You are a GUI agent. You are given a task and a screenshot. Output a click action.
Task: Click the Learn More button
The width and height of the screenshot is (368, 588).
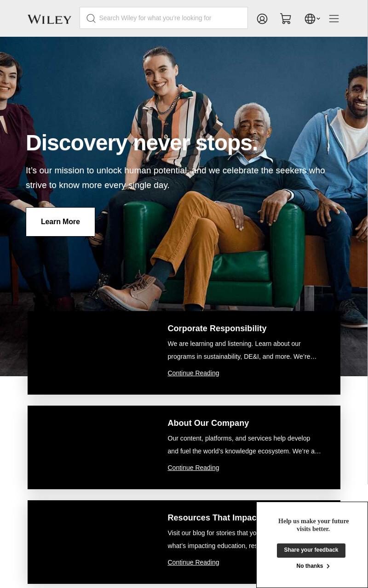pos(60,222)
